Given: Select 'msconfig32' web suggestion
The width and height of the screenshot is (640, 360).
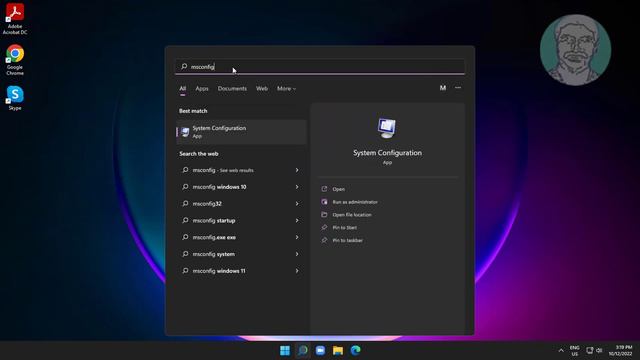Looking at the screenshot, I should coord(241,203).
